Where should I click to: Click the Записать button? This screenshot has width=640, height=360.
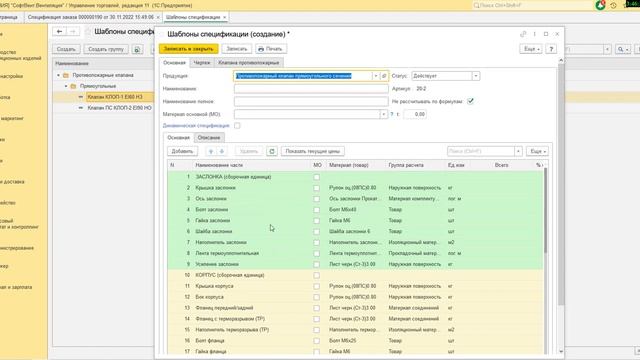[x=237, y=49]
